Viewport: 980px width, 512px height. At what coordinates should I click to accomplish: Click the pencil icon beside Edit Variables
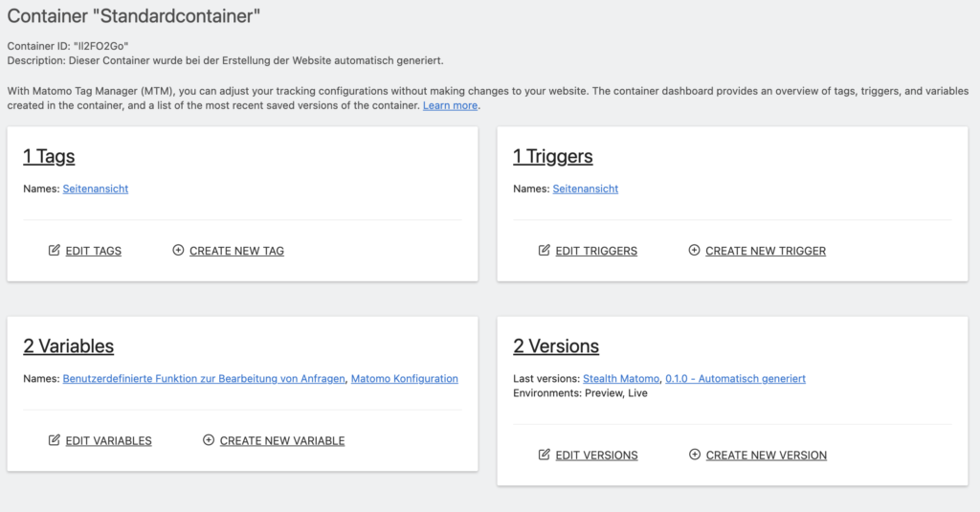(55, 440)
